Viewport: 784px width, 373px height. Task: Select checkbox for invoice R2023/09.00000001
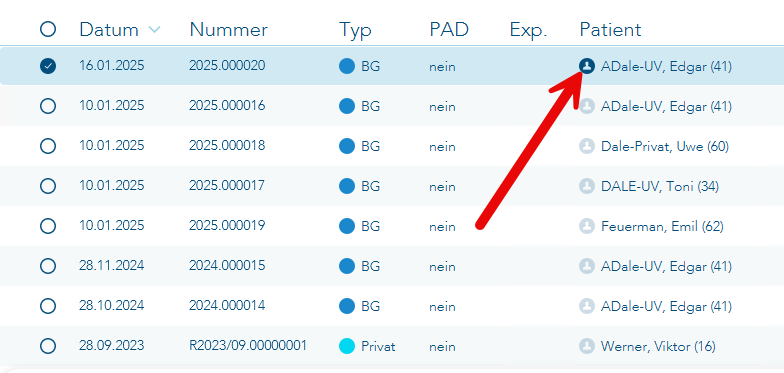(x=48, y=346)
